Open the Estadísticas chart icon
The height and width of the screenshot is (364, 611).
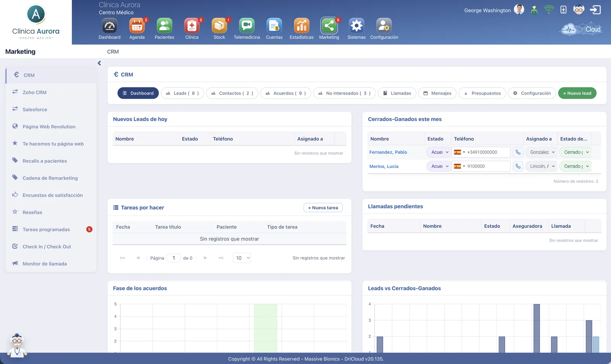302,26
